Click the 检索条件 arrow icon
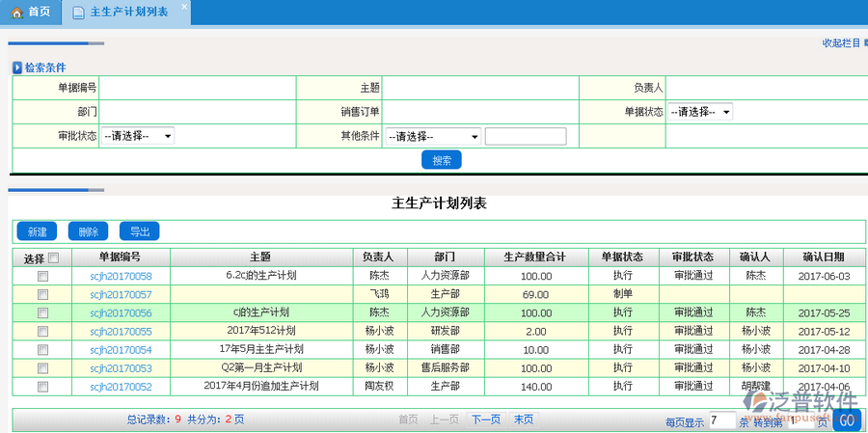This screenshot has height=433, width=868. pos(17,68)
